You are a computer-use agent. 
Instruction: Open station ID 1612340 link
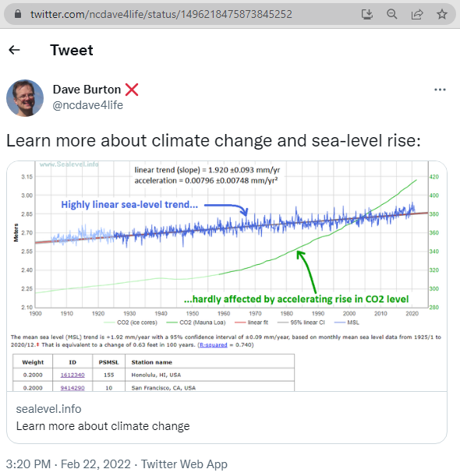pyautogui.click(x=73, y=375)
